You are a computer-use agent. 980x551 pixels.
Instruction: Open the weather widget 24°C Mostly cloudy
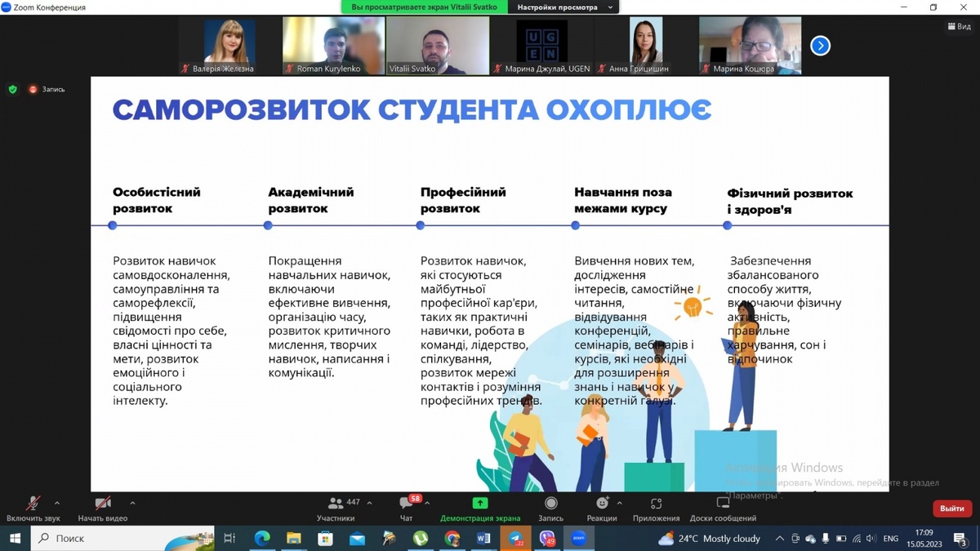coord(709,539)
